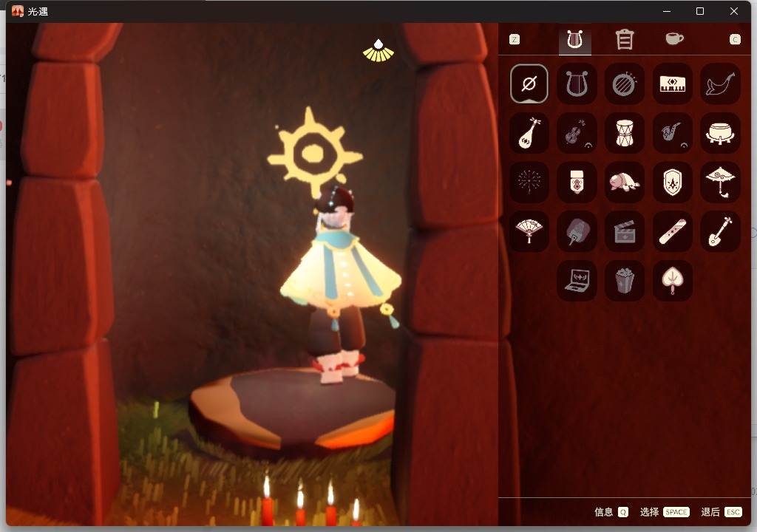Select the umbrella prop
757x532 pixels.
(720, 182)
